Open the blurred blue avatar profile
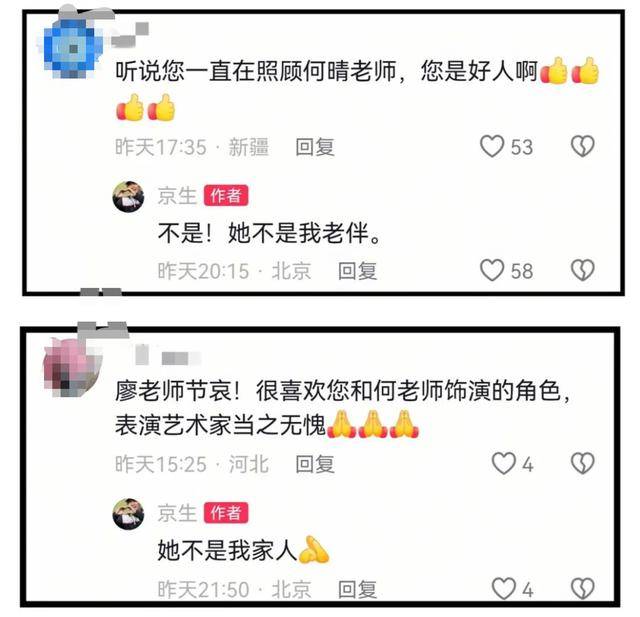Screen dimensions: 640x617 pos(70,47)
